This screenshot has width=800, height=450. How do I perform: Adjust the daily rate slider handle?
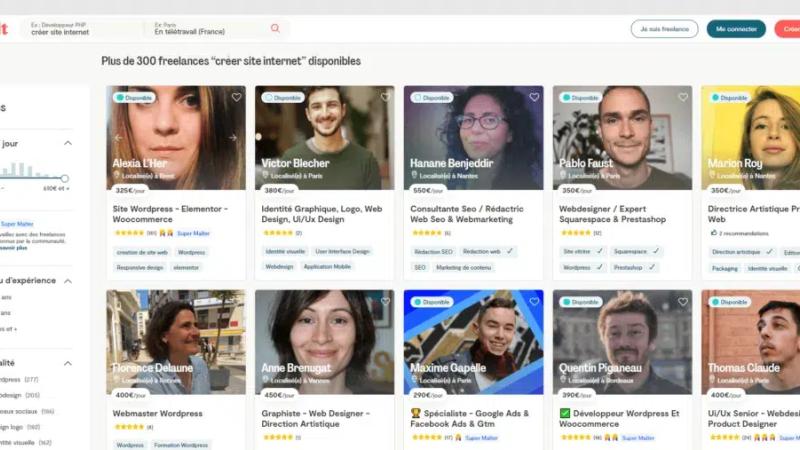[x=64, y=178]
